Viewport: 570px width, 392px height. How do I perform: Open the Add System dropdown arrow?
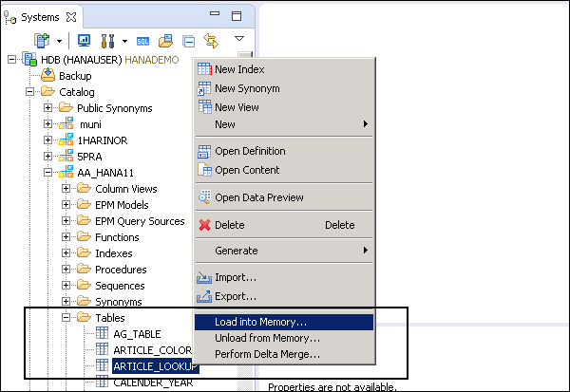[59, 42]
